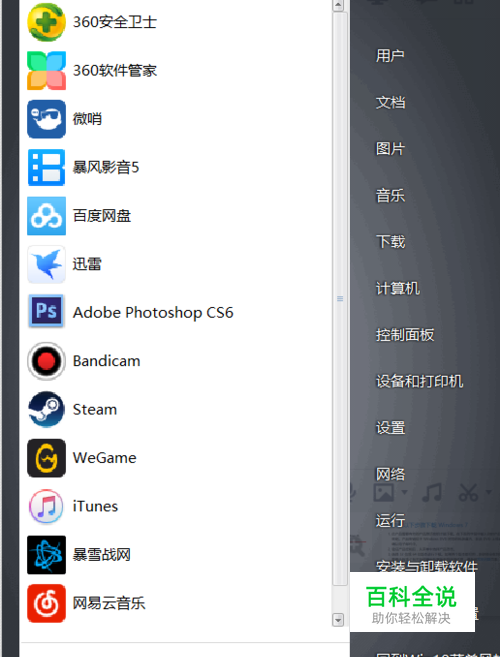The width and height of the screenshot is (500, 657).
Task: Click the scrollbar down arrow
Action: (338, 620)
